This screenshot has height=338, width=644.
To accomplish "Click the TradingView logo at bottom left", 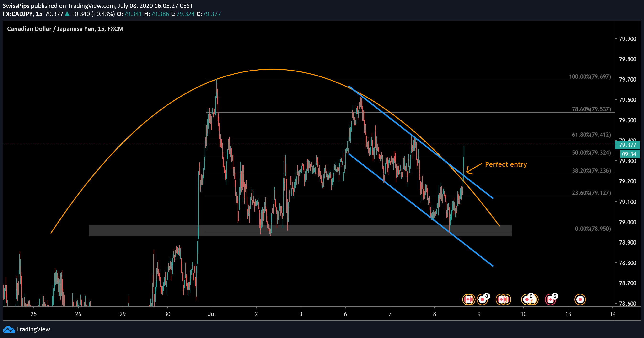I will [x=27, y=329].
